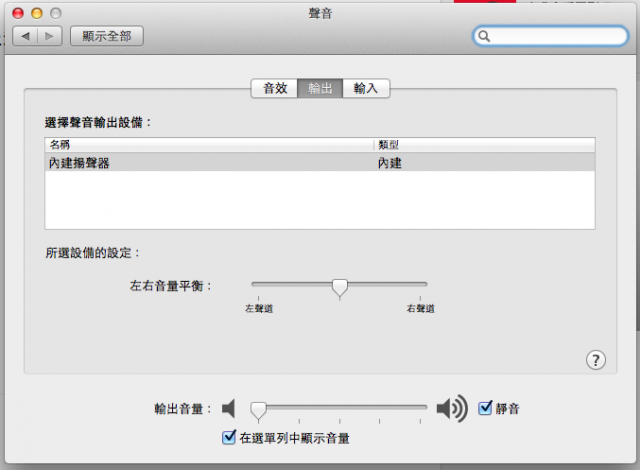Focus the search input field

tap(550, 36)
